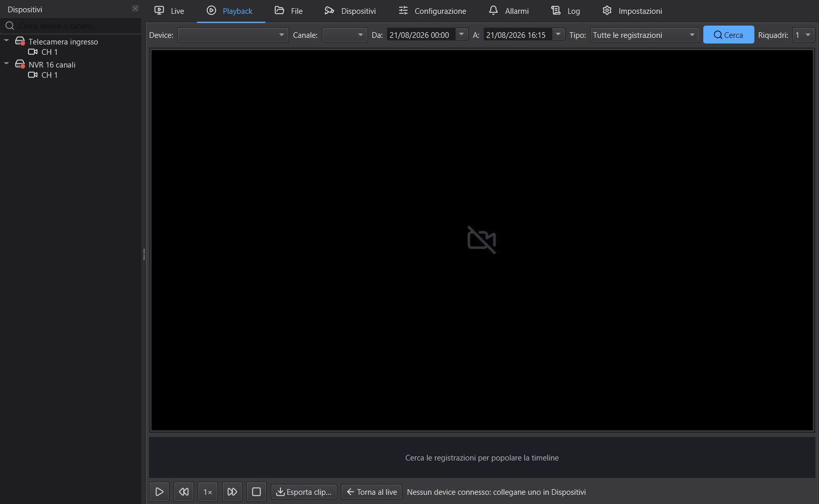Close the Dispositivi side panel

tap(135, 9)
